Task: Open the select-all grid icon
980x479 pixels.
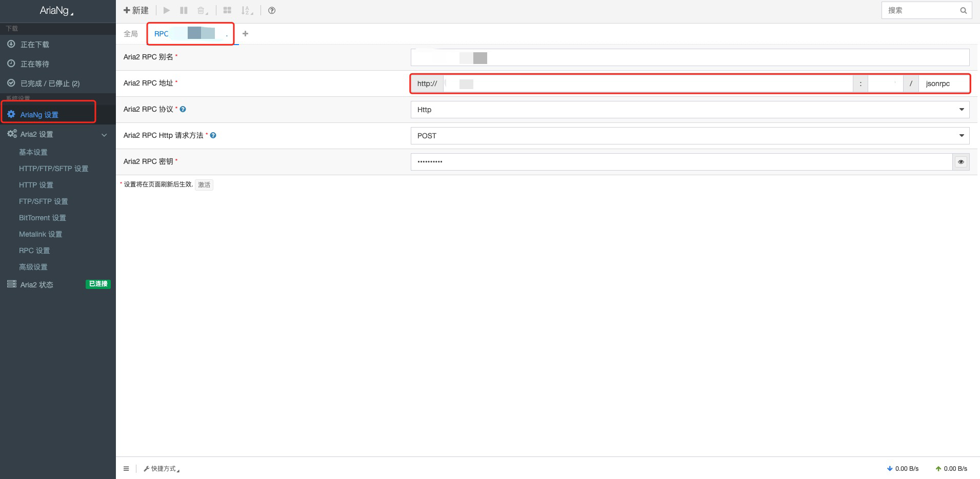Action: [227, 10]
